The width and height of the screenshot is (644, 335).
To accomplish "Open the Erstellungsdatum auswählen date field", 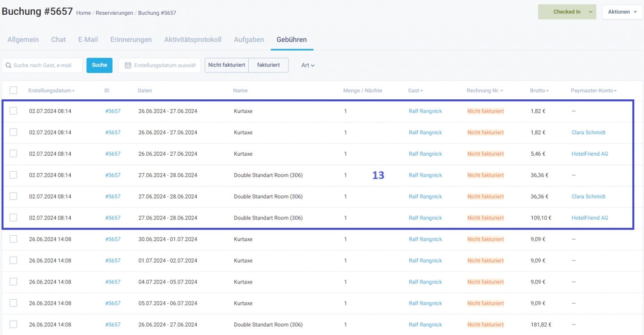I will pos(160,65).
